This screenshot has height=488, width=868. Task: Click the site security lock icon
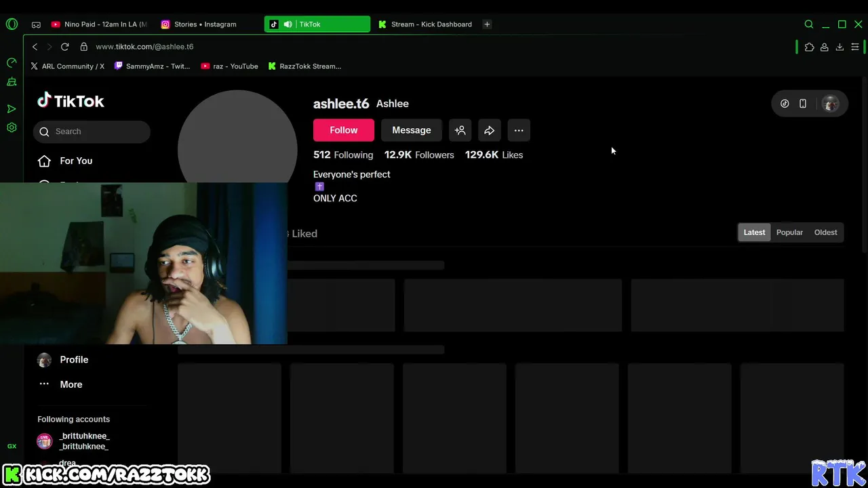[84, 47]
